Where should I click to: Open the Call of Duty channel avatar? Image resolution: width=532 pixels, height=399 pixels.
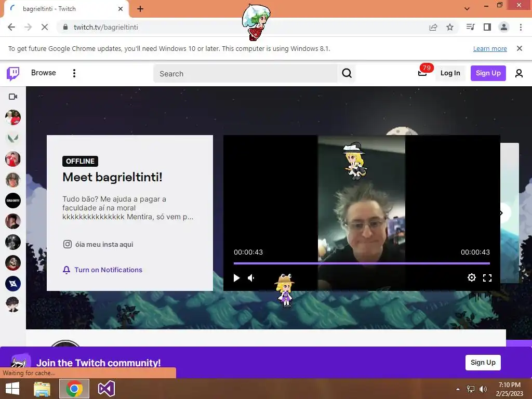coord(13,201)
